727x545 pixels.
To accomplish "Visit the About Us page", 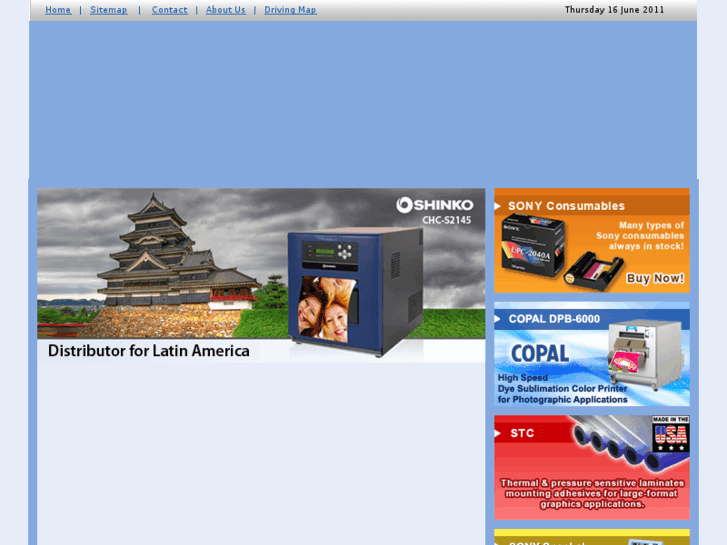I will tap(226, 10).
